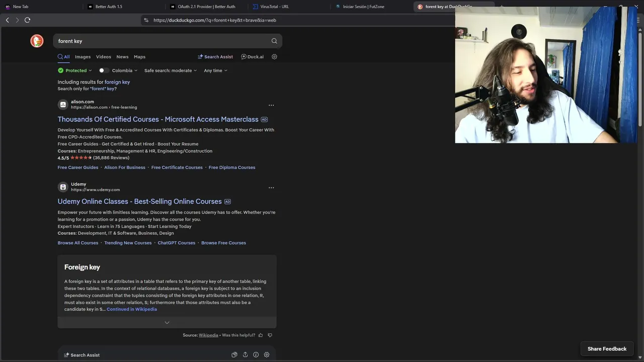Click the https://www.udemy.com URL text
Screen dimensions: 644x362
[x=95, y=190]
